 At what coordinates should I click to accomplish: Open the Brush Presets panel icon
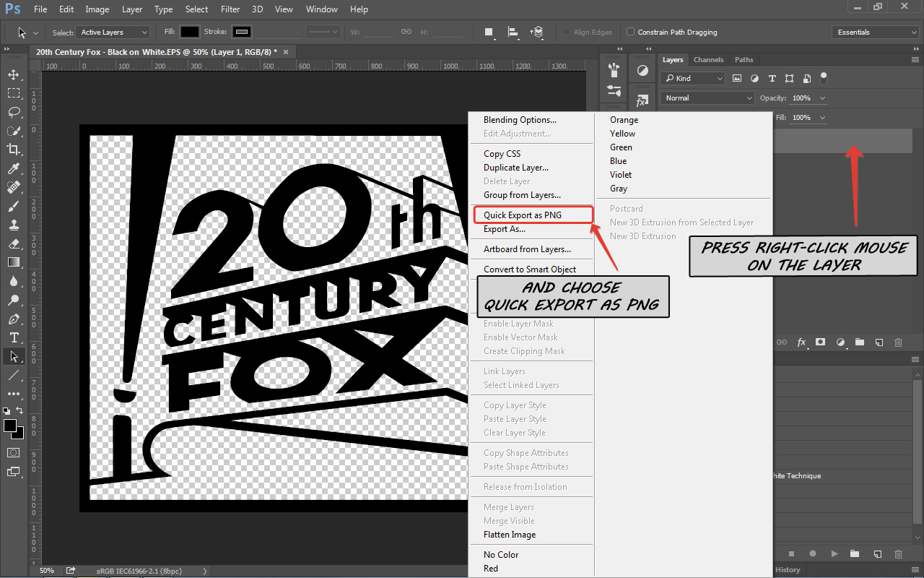tap(614, 70)
